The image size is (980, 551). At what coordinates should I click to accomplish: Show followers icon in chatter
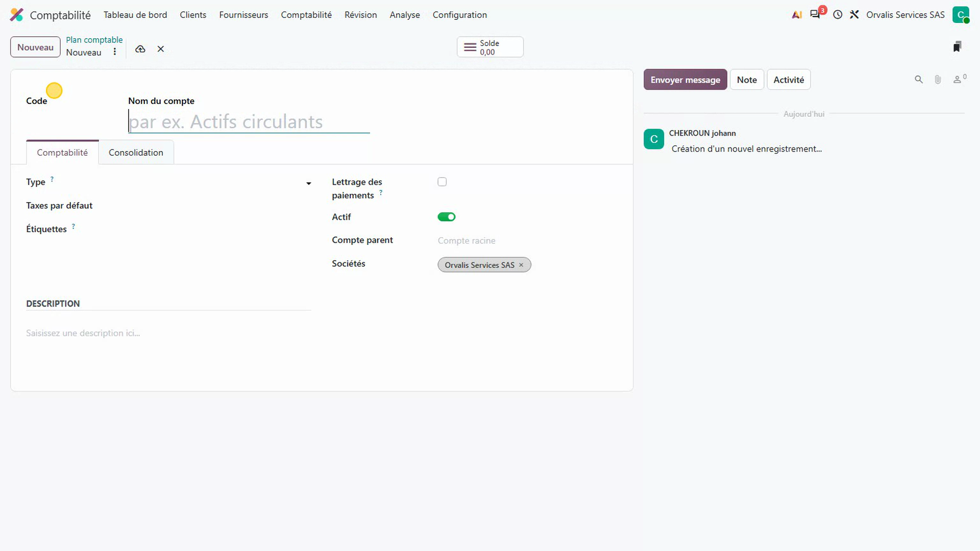coord(960,79)
